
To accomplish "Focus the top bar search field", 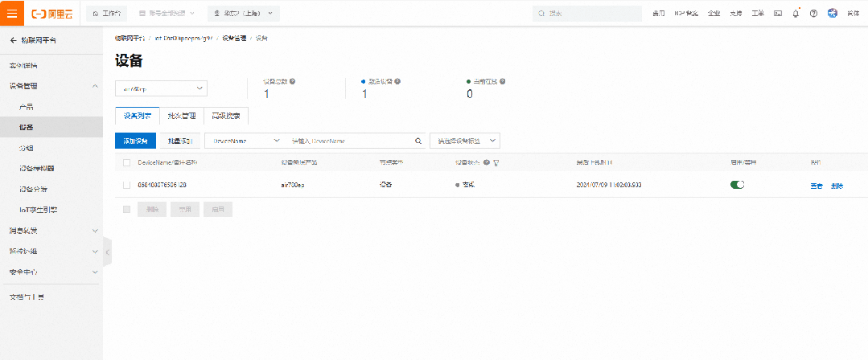I will [x=587, y=14].
